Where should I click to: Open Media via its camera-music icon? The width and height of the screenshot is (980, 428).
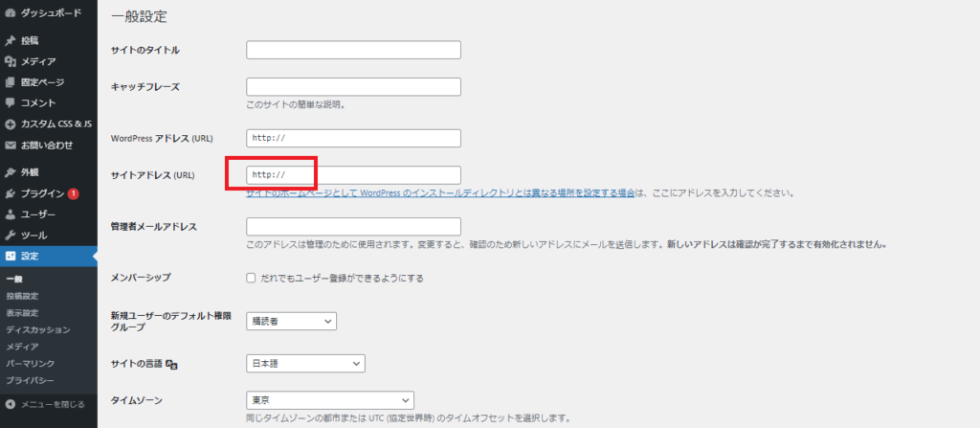point(10,62)
